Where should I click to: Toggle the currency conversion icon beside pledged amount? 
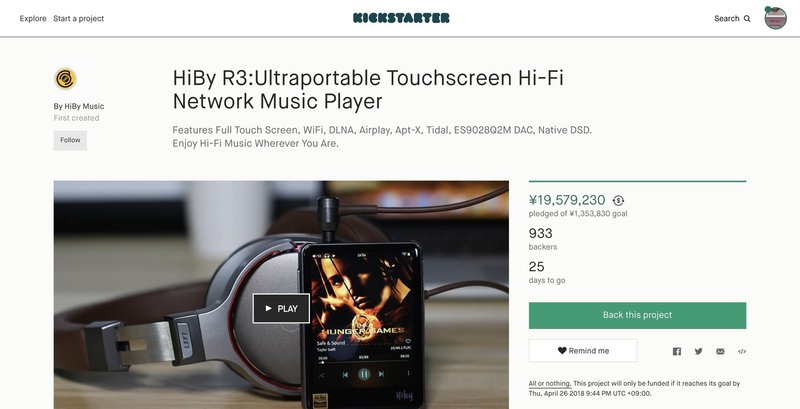[618, 200]
